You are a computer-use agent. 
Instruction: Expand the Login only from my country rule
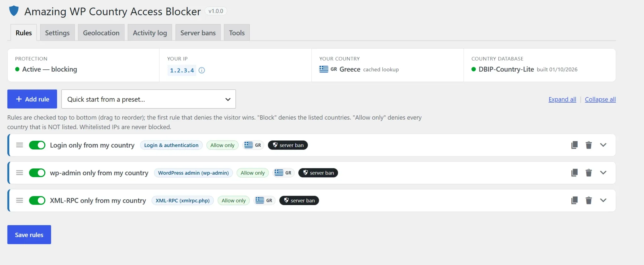tap(603, 145)
